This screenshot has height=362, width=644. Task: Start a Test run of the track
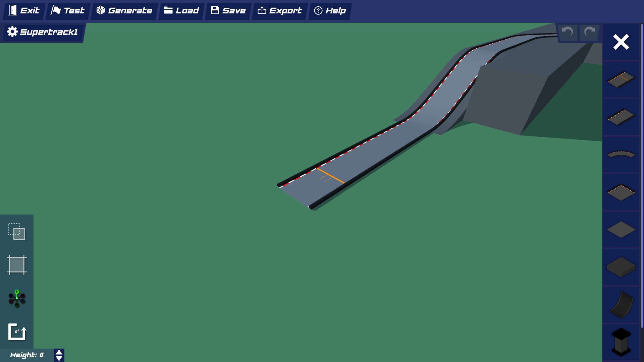[68, 10]
